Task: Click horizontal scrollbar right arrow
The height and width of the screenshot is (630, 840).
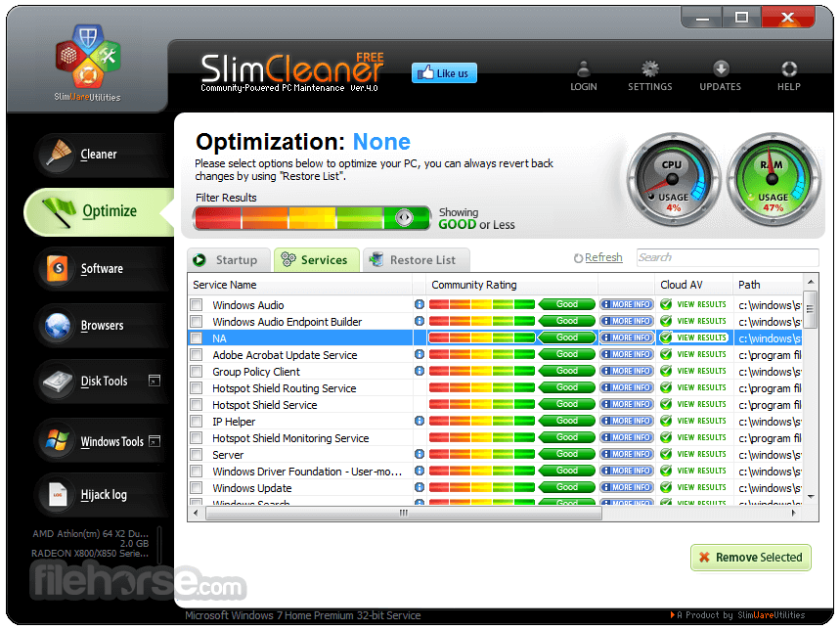Action: pyautogui.click(x=793, y=514)
